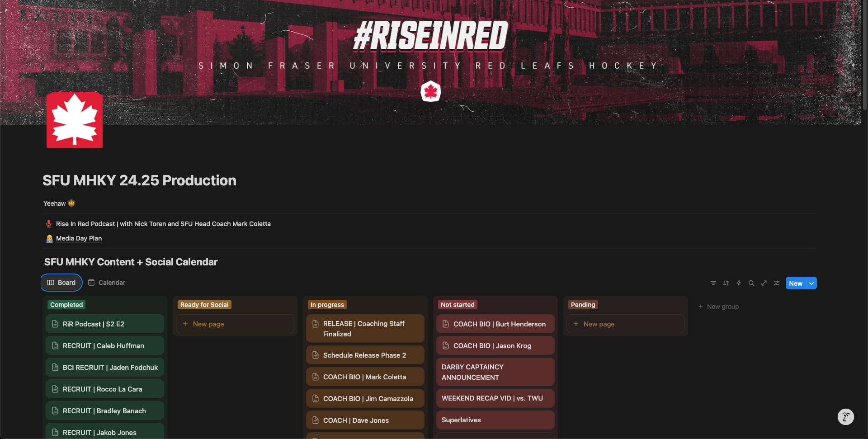
Task: Click page icon on COACH BIO Mark Coletta card
Action: click(316, 377)
